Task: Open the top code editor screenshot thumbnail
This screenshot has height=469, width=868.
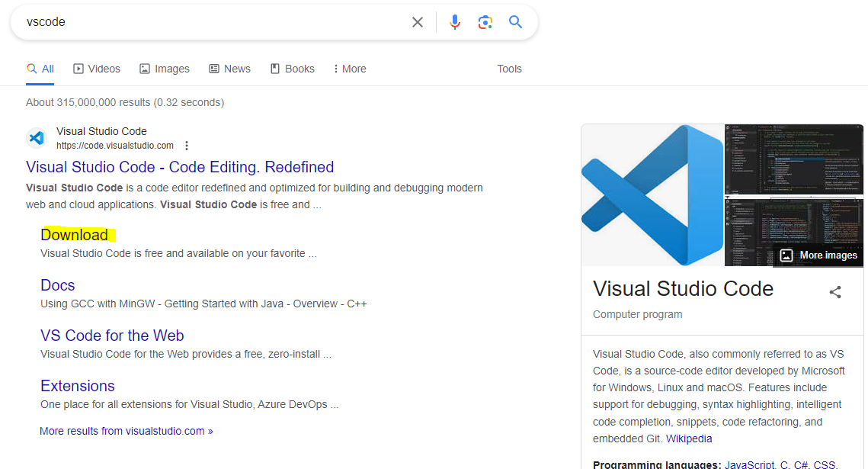Action: [794, 159]
